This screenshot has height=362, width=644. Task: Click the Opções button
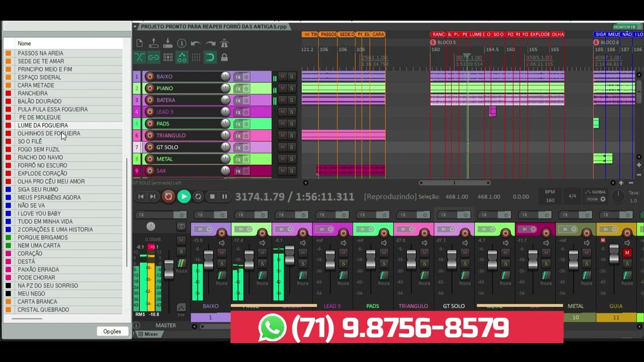point(112,331)
